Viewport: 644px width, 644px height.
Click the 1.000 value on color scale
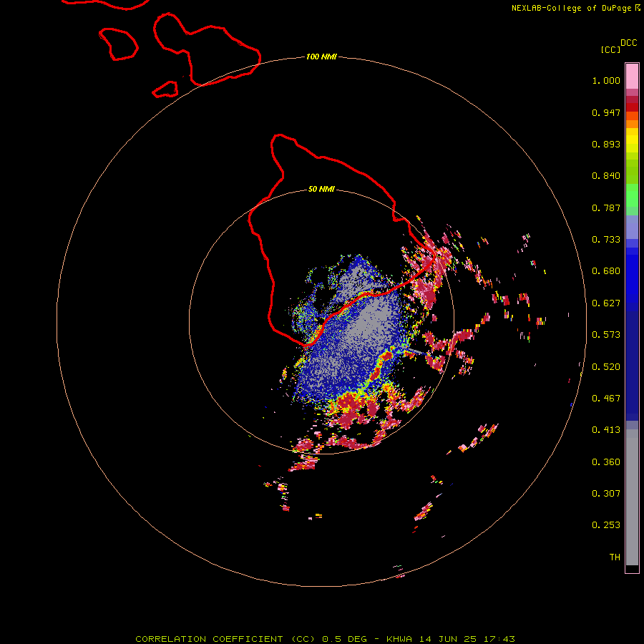tap(606, 80)
